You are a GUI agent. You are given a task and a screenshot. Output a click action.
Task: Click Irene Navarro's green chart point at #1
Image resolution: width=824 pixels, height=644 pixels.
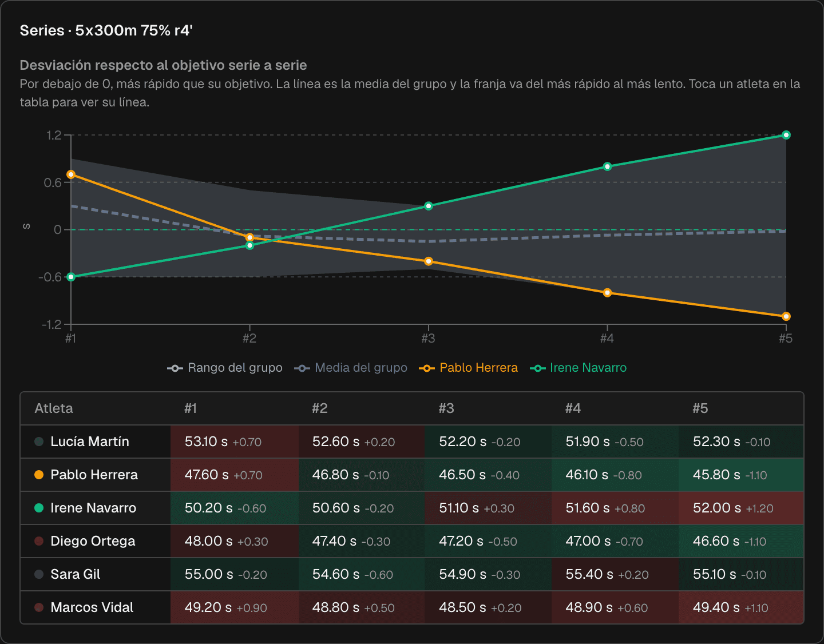coord(71,277)
